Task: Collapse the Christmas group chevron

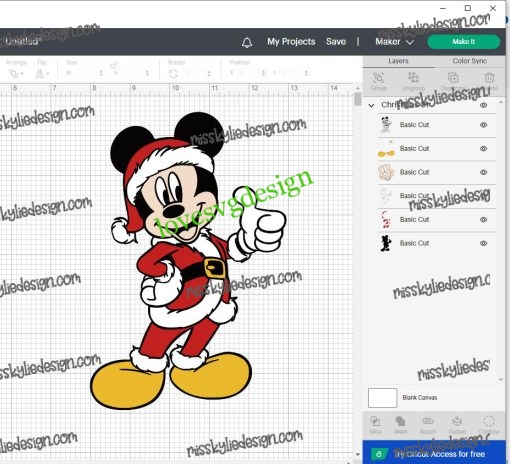Action: tap(371, 105)
